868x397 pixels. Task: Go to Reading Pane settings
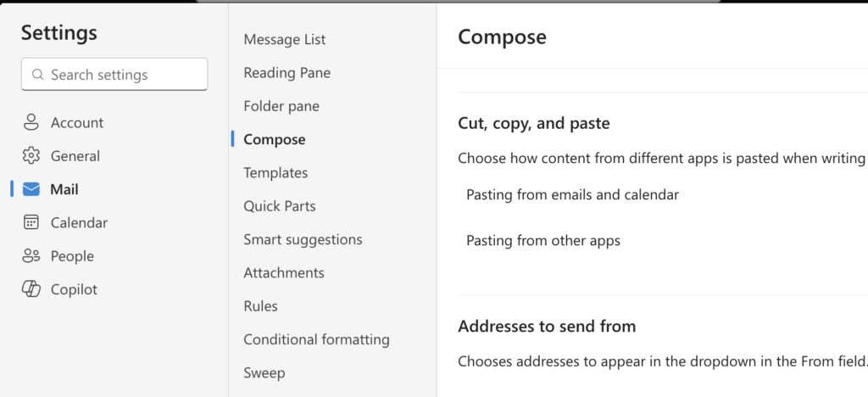(x=287, y=73)
